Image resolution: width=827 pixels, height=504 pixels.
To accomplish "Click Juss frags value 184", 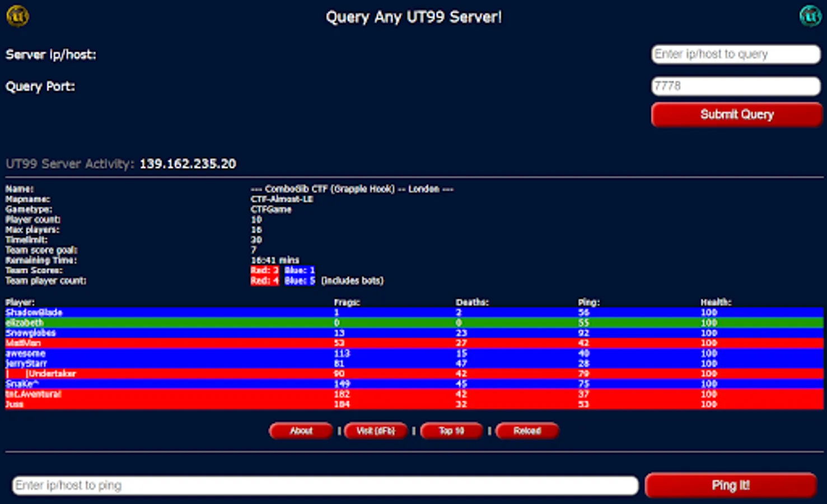I will (x=342, y=404).
